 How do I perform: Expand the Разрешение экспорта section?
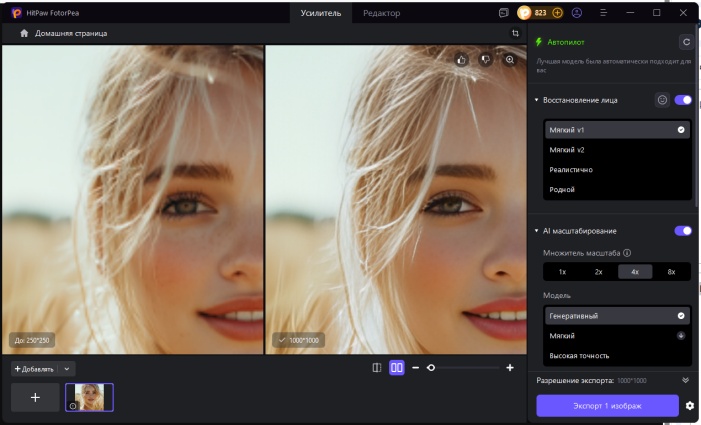[685, 381]
